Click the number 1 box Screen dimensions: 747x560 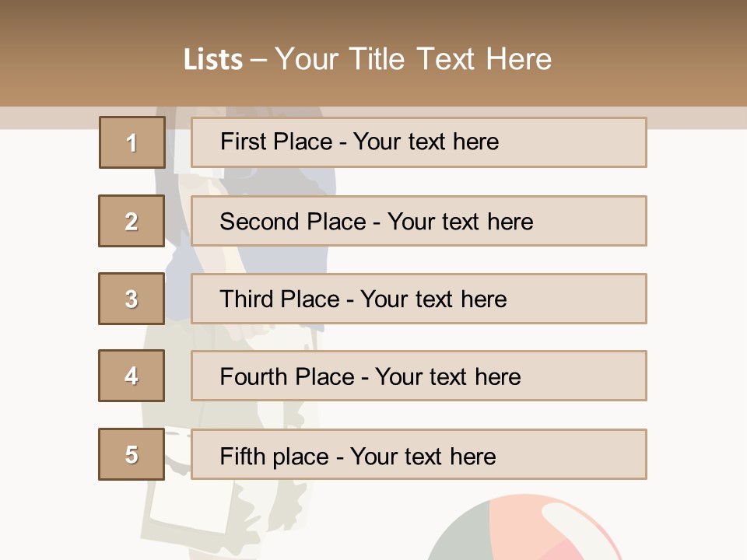[132, 142]
